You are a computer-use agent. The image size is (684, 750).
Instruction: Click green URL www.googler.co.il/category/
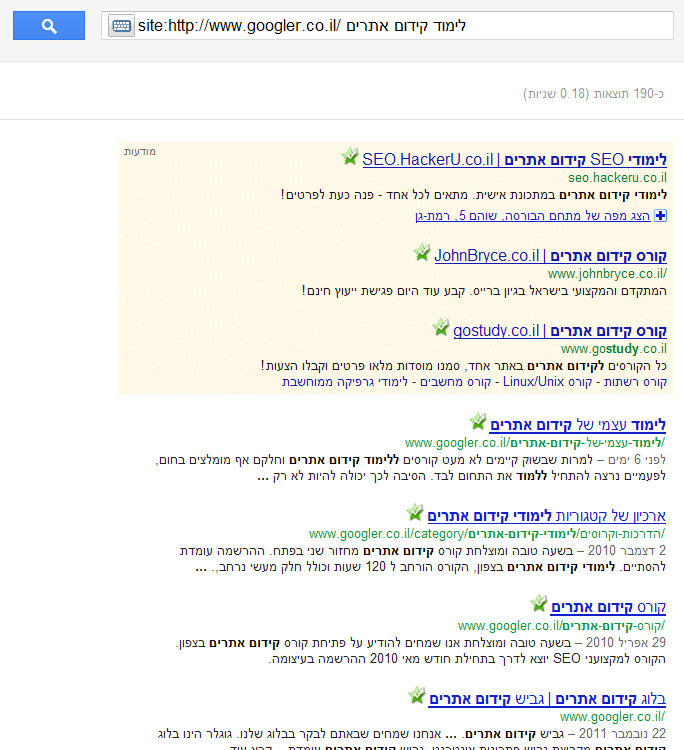pos(487,534)
